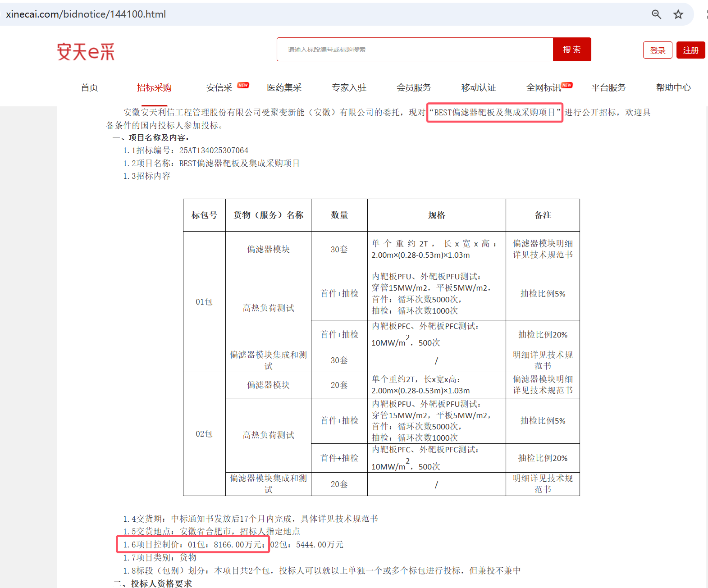Click the bid number search input field
The height and width of the screenshot is (588, 708).
point(415,50)
